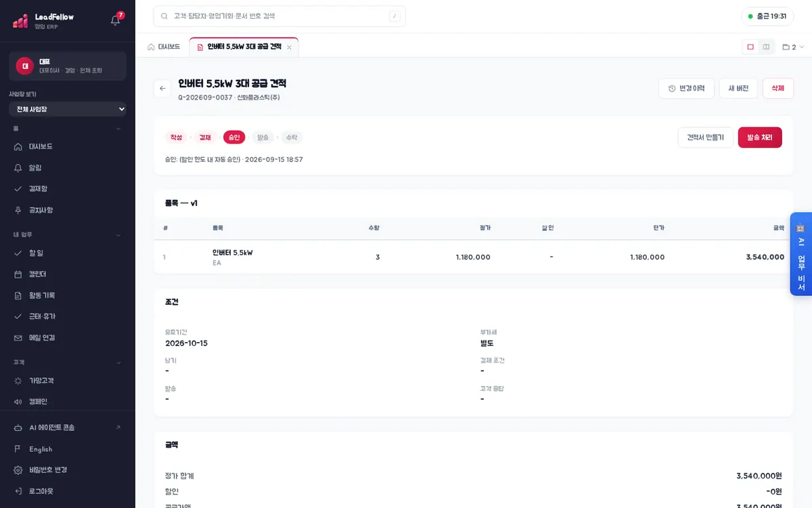
Task: Select the 발송 status step
Action: tap(263, 137)
